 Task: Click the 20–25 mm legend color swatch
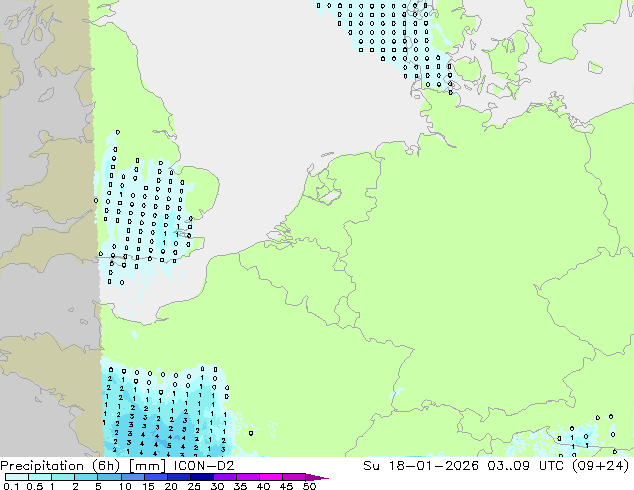tap(178, 477)
